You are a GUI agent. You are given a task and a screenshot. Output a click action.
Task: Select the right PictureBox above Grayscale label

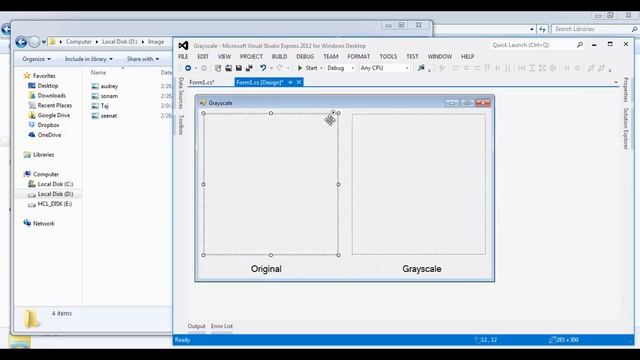pyautogui.click(x=419, y=184)
